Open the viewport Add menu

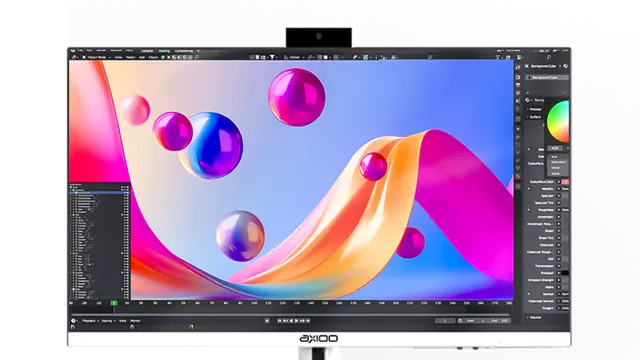coord(142,57)
